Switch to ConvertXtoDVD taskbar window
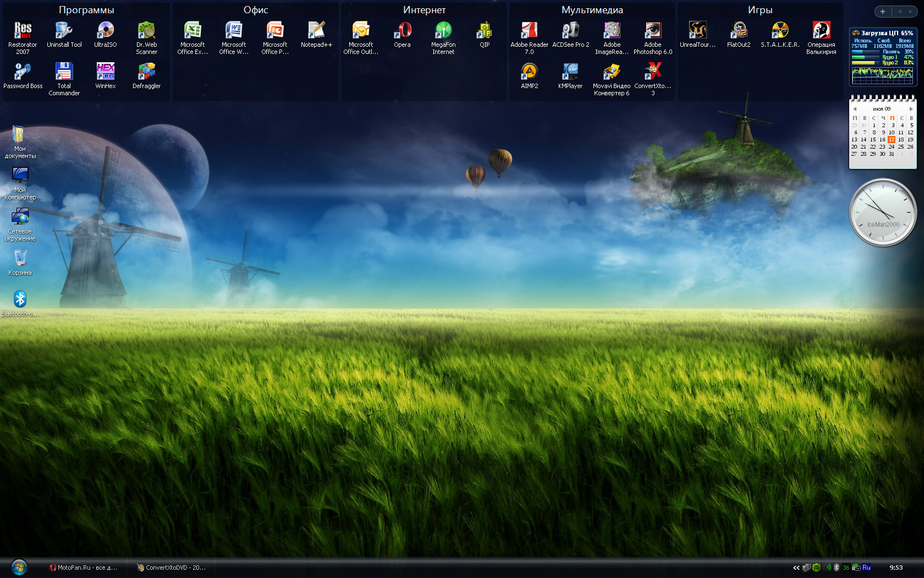 [171, 568]
